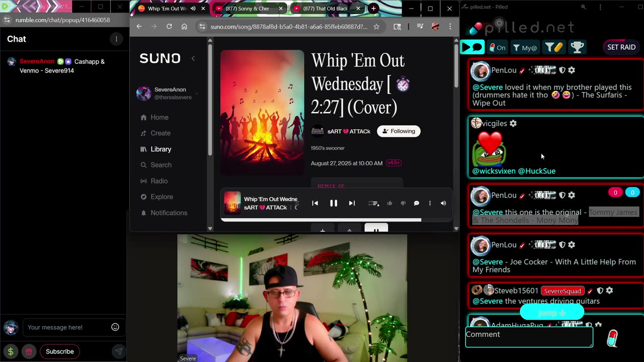The width and height of the screenshot is (644, 362).
Task: Open a new browser tab
Action: point(373,9)
